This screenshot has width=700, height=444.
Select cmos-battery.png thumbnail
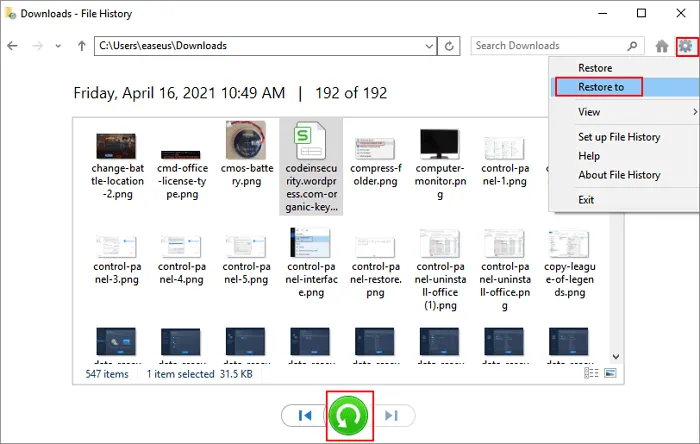tap(246, 142)
